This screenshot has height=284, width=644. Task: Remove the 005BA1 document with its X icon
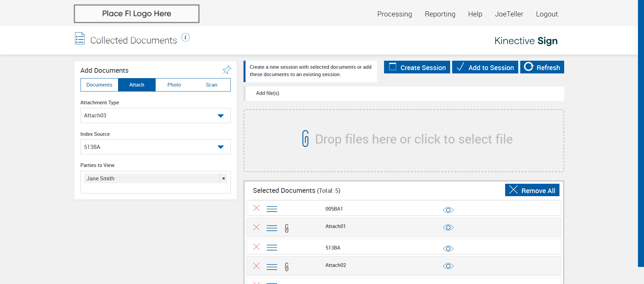[257, 208]
